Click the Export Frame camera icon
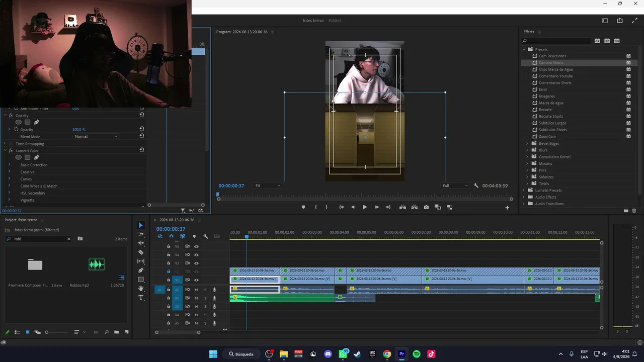The image size is (644, 362). pyautogui.click(x=426, y=207)
